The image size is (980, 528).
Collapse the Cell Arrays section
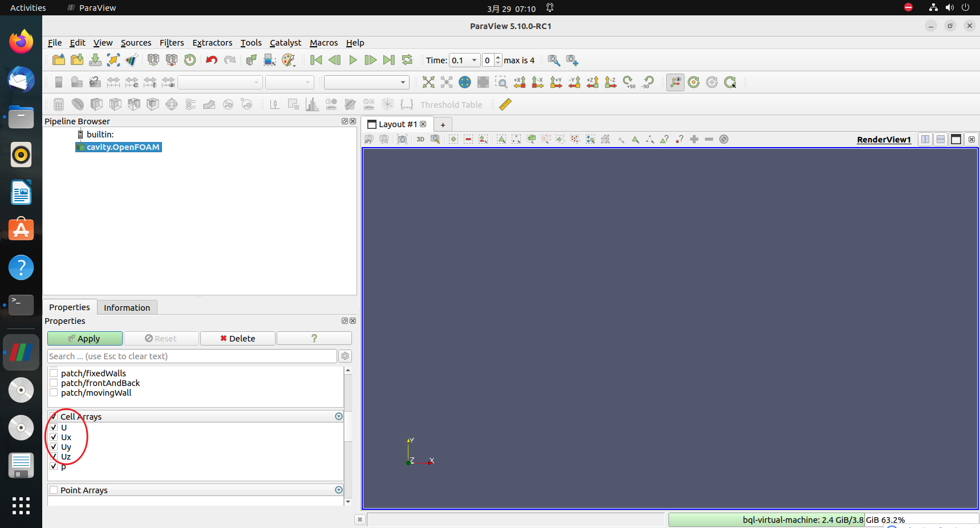point(339,417)
